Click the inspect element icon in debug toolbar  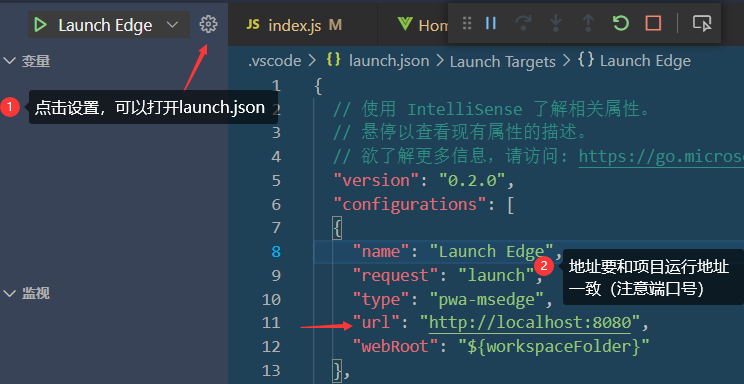coord(702,23)
